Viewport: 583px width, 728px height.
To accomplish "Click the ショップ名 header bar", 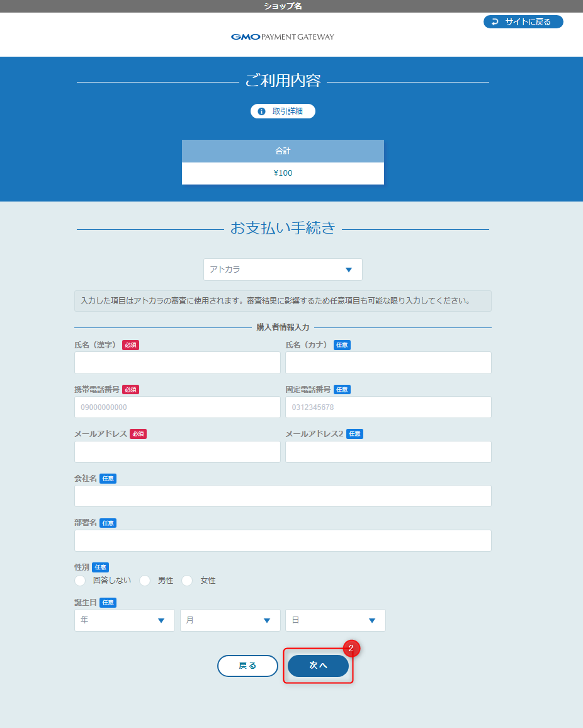I will tap(281, 5).
